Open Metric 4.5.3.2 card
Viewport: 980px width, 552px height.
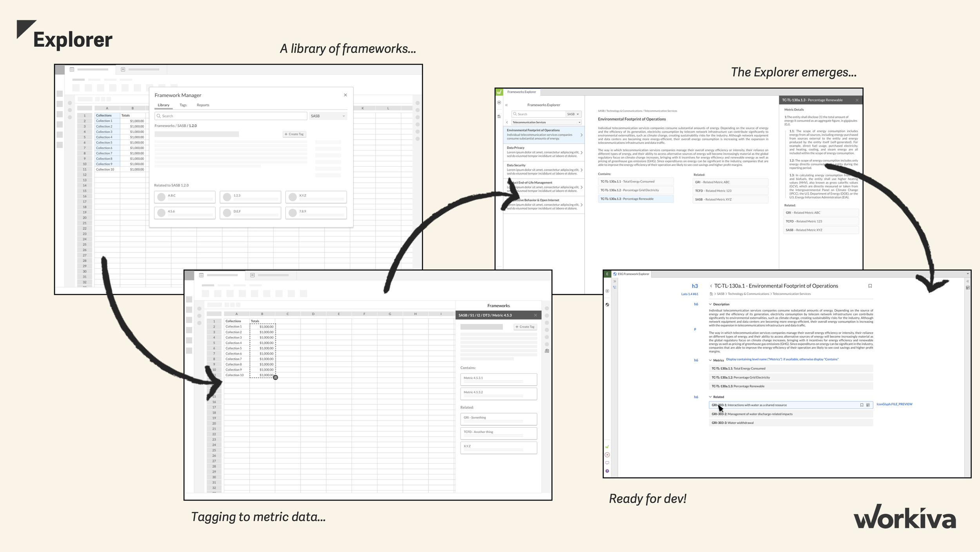pos(499,394)
